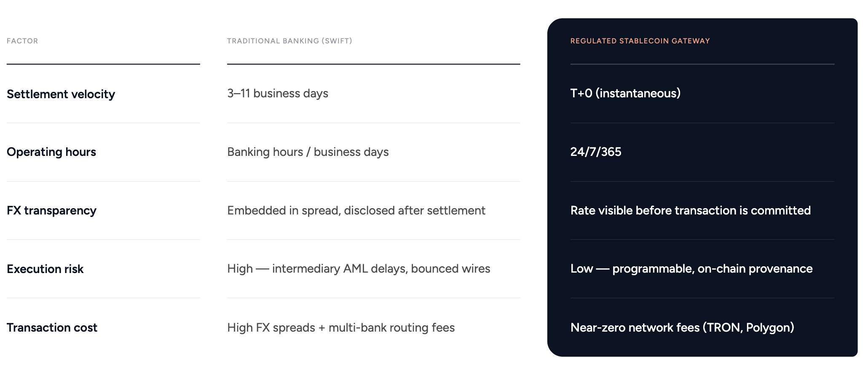Viewport: 868px width, 375px height.
Task: Select the Settlement velocity row label
Action: coord(61,94)
